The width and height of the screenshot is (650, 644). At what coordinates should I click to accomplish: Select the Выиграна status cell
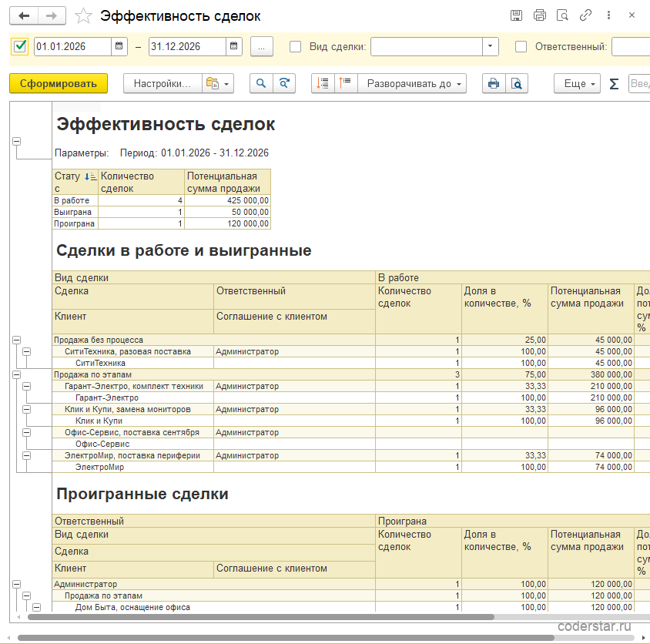pos(75,212)
